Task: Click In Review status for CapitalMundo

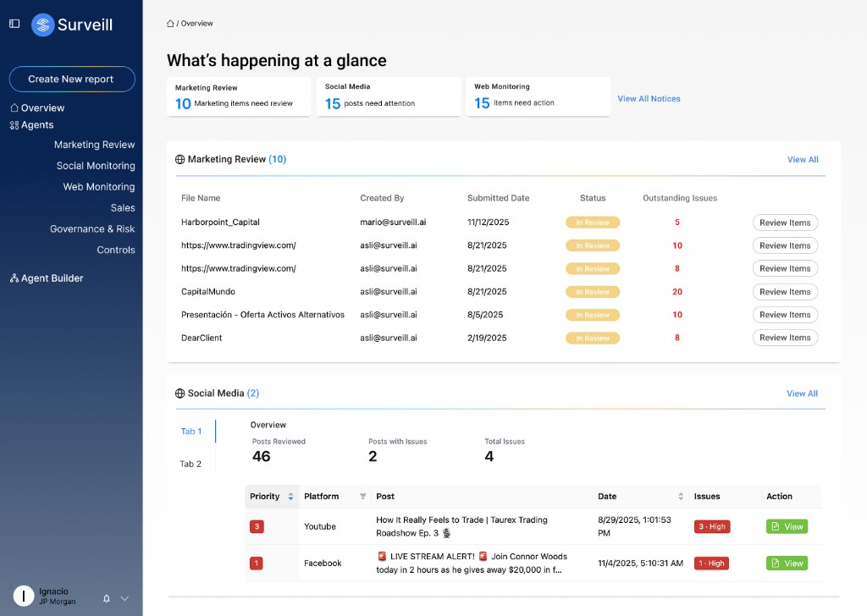Action: 593,292
